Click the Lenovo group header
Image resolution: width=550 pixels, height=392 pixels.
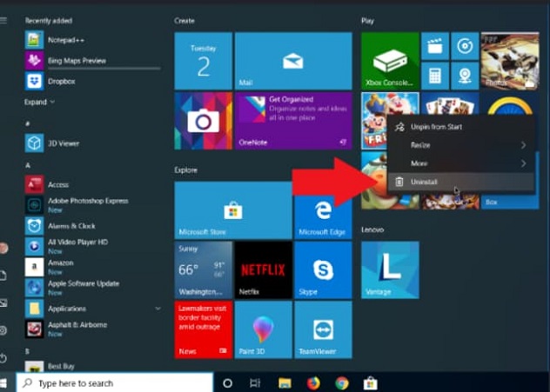(x=372, y=229)
